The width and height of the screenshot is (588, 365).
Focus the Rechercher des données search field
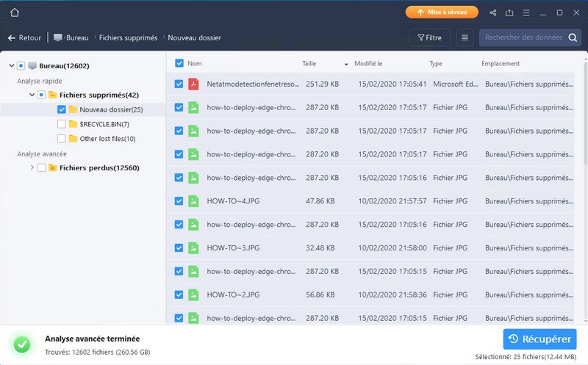click(x=523, y=37)
